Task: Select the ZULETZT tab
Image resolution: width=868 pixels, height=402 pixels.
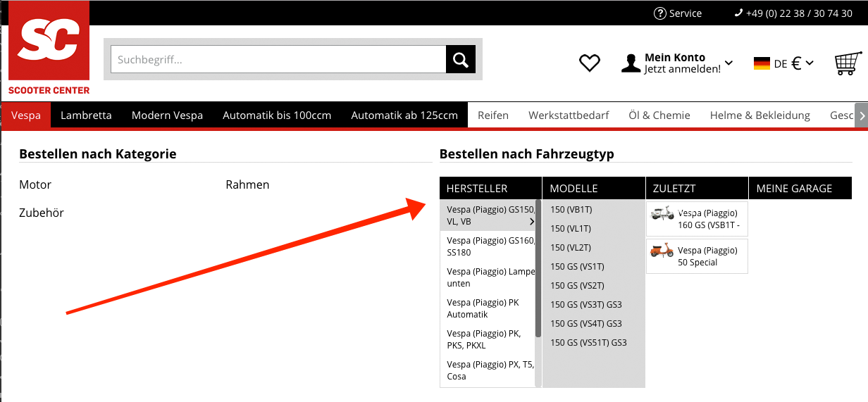Action: coord(697,189)
